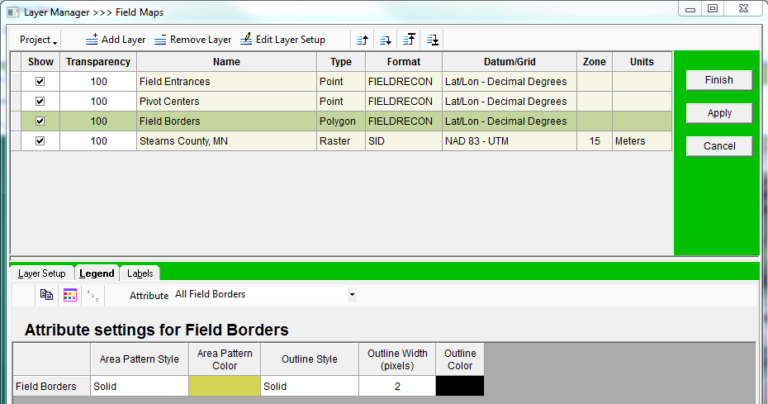Click the Datum/Grid column header
Viewport: 768px width, 404px height.
509,62
